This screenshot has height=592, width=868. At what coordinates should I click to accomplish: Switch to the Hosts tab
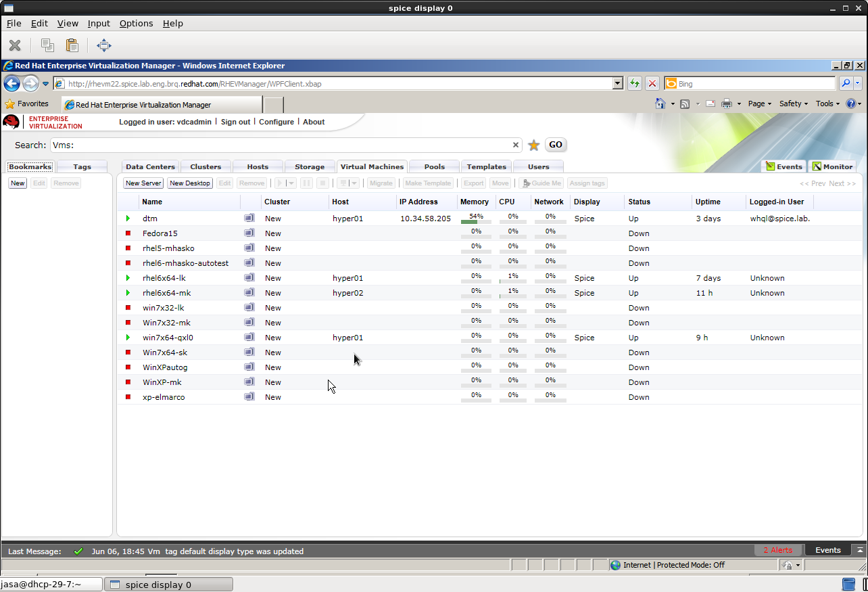pos(258,166)
